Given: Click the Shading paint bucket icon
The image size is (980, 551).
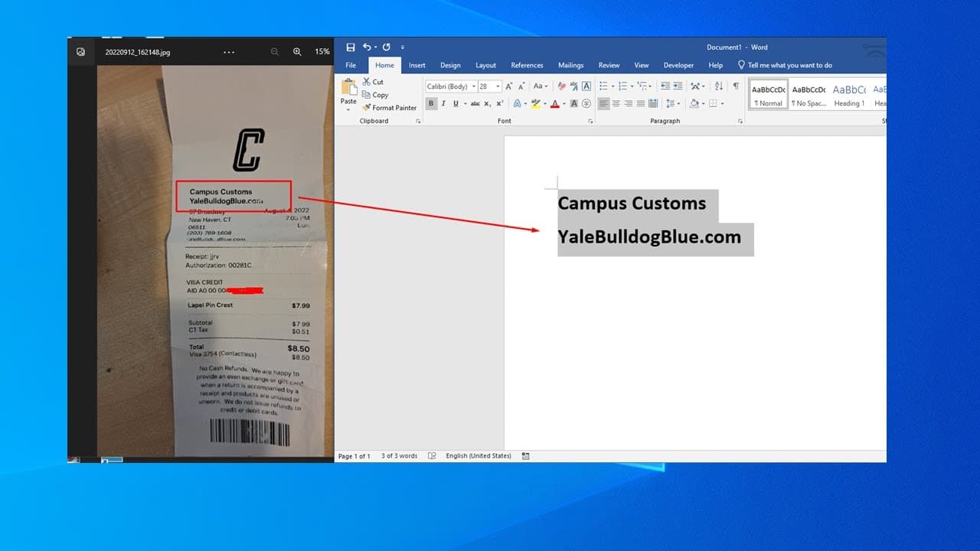Looking at the screenshot, I should [694, 103].
